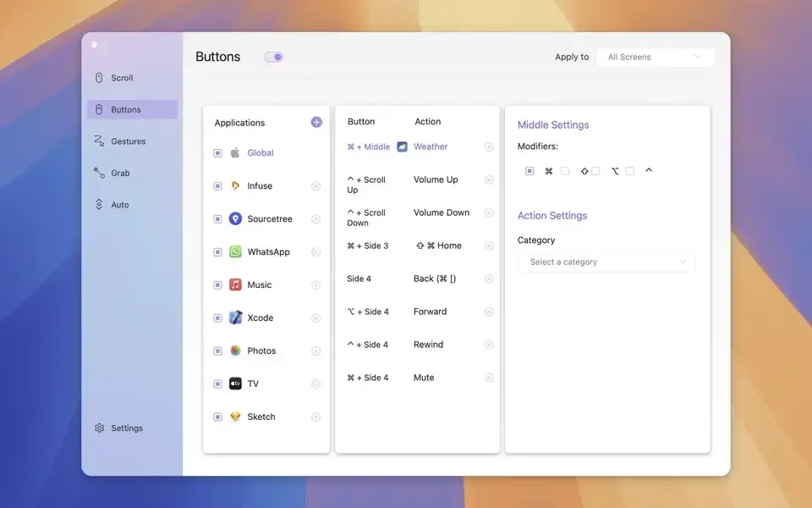The width and height of the screenshot is (812, 508).
Task: Select the Buttons sidebar item
Action: (132, 109)
